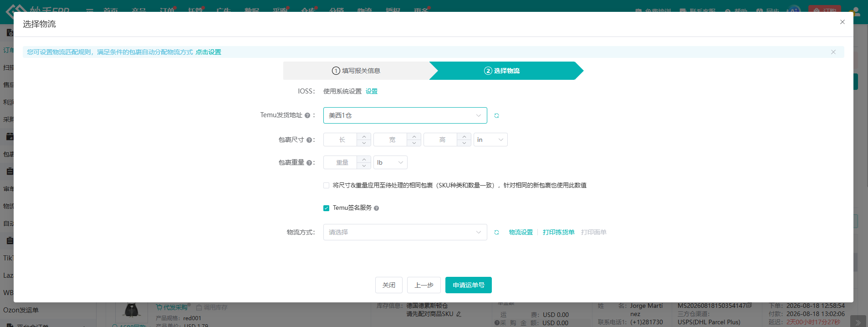Image resolution: width=868 pixels, height=327 pixels.
Task: Open the dimension unit dropdown showing in
Action: [x=490, y=140]
